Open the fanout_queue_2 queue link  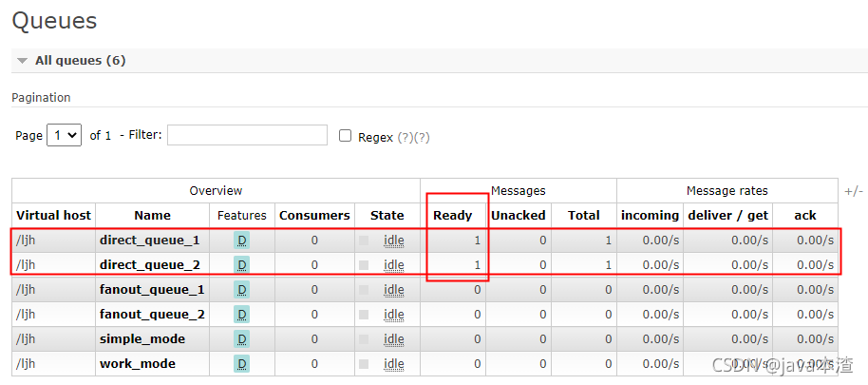click(152, 314)
